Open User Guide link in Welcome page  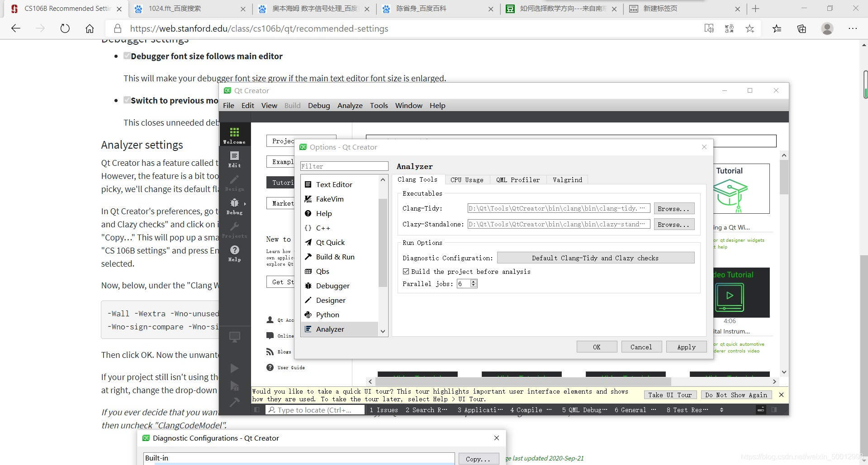point(286,367)
